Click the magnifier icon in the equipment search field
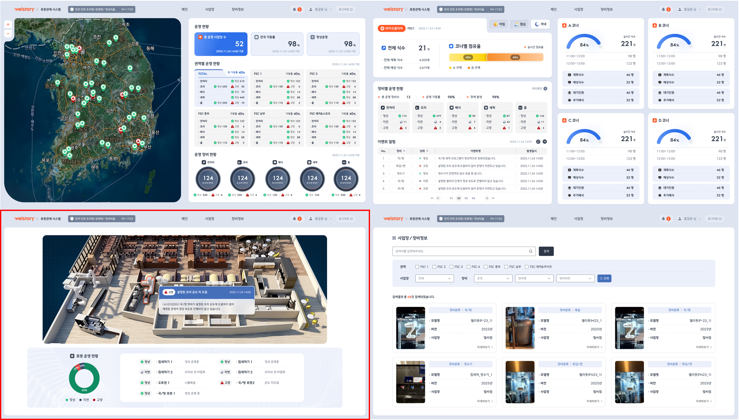 531,251
